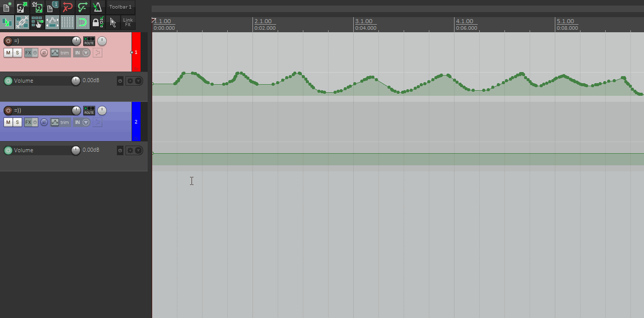Mute track =)) with M button
This screenshot has width=644, height=318.
click(8, 122)
